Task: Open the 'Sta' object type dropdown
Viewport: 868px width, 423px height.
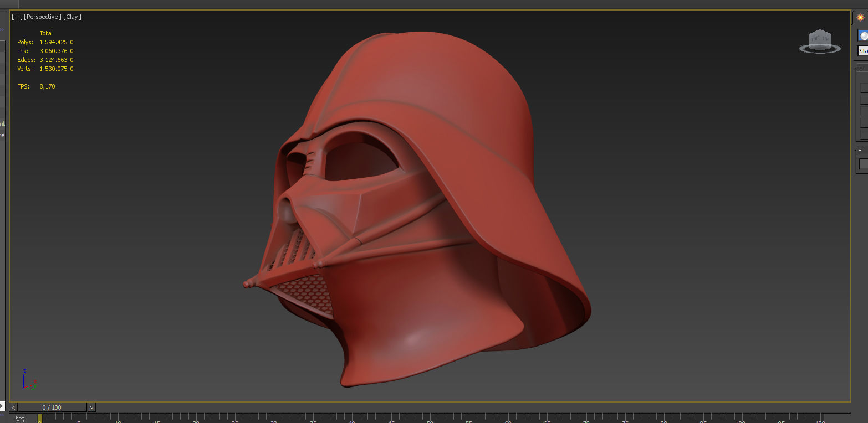Action: pyautogui.click(x=862, y=51)
